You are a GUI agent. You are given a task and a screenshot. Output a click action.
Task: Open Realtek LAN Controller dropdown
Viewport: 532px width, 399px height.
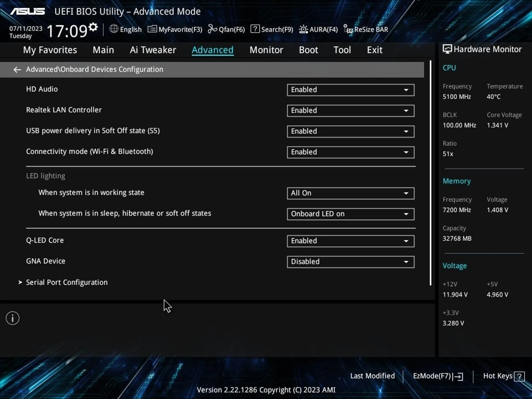tap(351, 111)
